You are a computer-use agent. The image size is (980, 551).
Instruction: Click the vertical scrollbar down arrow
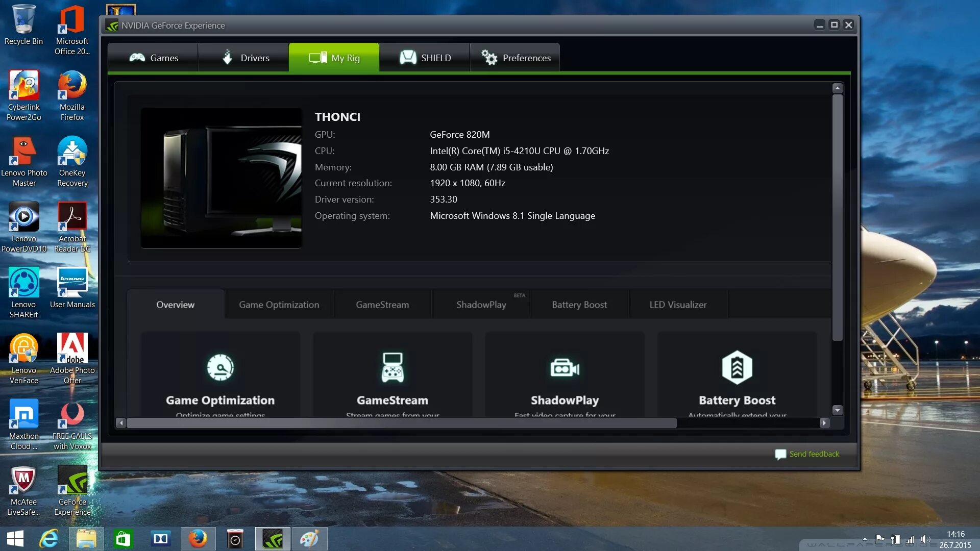[837, 410]
